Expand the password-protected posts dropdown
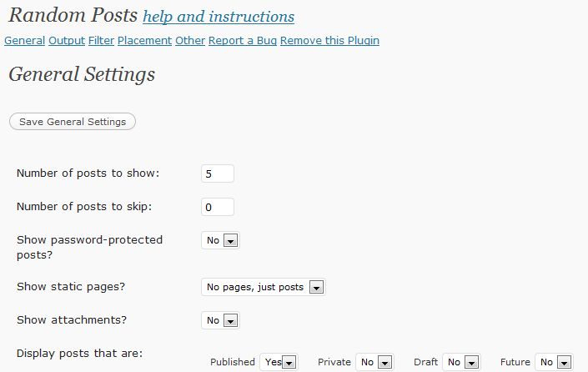The width and height of the screenshot is (588, 372). pyautogui.click(x=220, y=240)
